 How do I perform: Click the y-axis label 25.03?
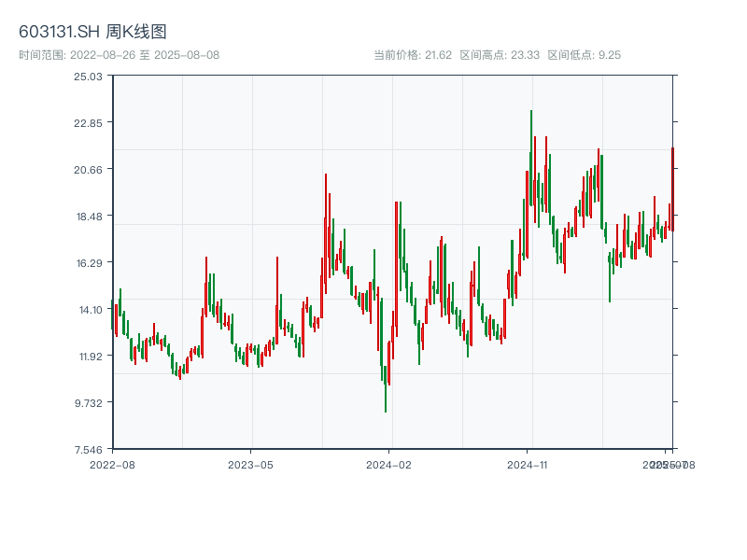(x=88, y=77)
